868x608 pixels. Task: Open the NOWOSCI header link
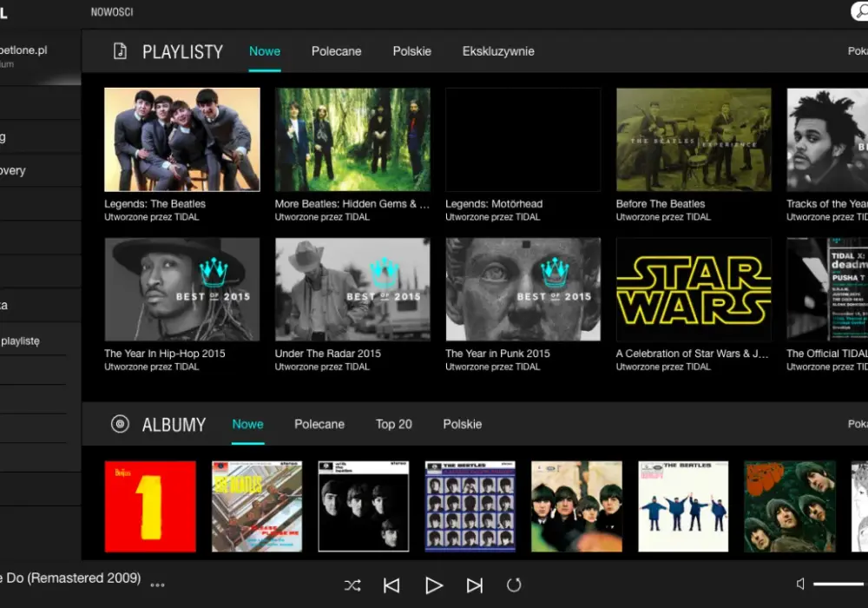112,11
